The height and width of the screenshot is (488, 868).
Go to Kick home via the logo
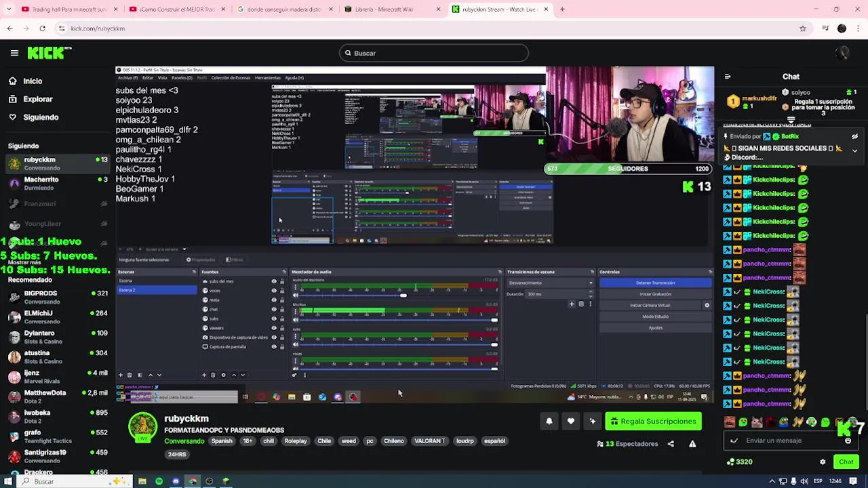point(49,53)
